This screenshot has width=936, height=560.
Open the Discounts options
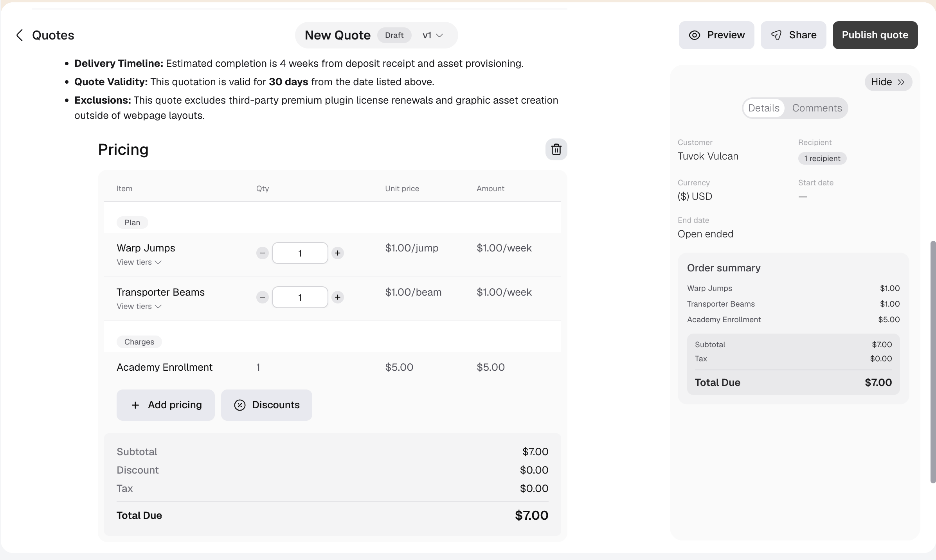(266, 405)
